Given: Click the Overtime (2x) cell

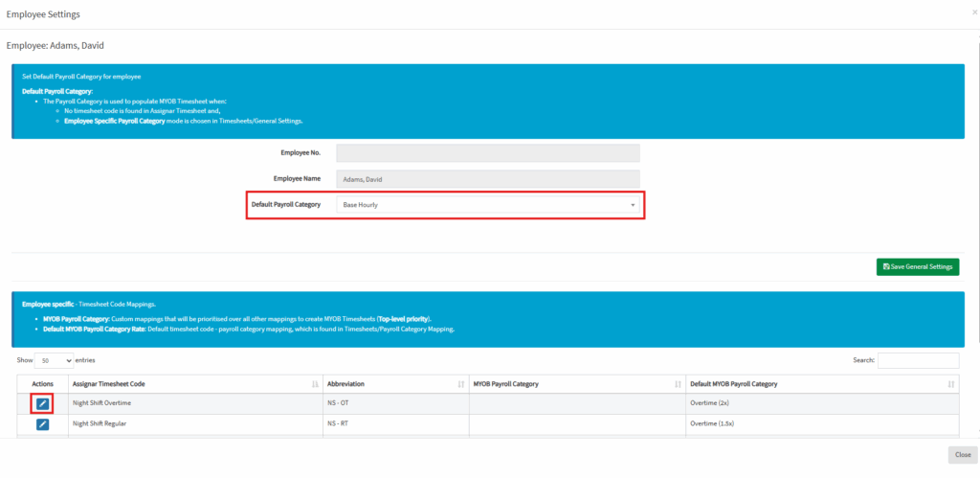Looking at the screenshot, I should 710,404.
